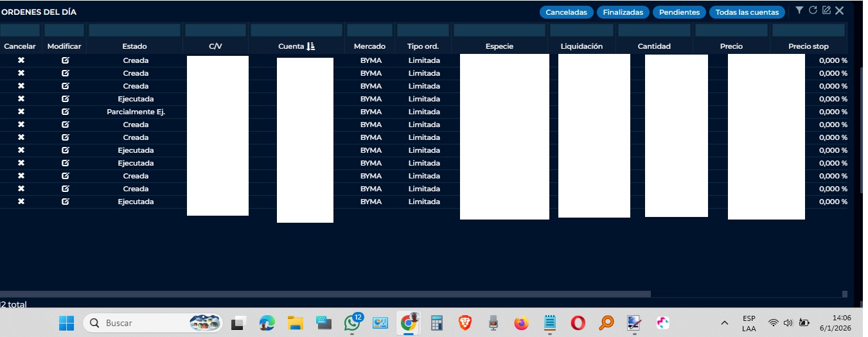Toggle the Finalizadas filter
Viewport: 868px width, 337px height.
(623, 12)
